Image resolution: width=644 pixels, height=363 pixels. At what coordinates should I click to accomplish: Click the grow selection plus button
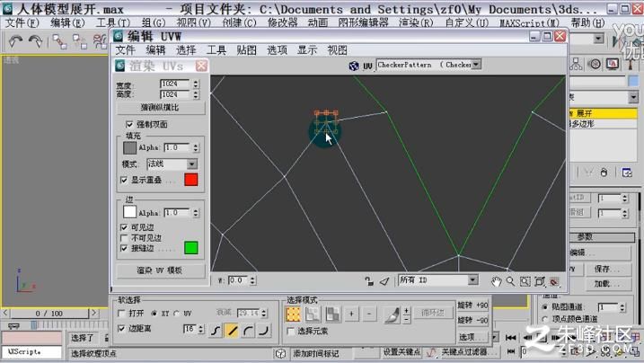tap(351, 314)
